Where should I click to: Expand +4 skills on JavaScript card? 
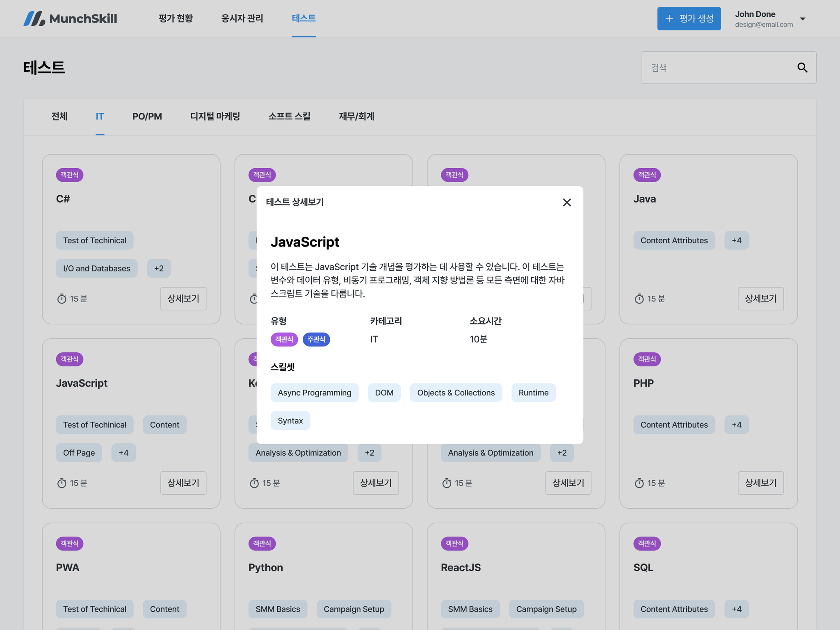click(123, 453)
